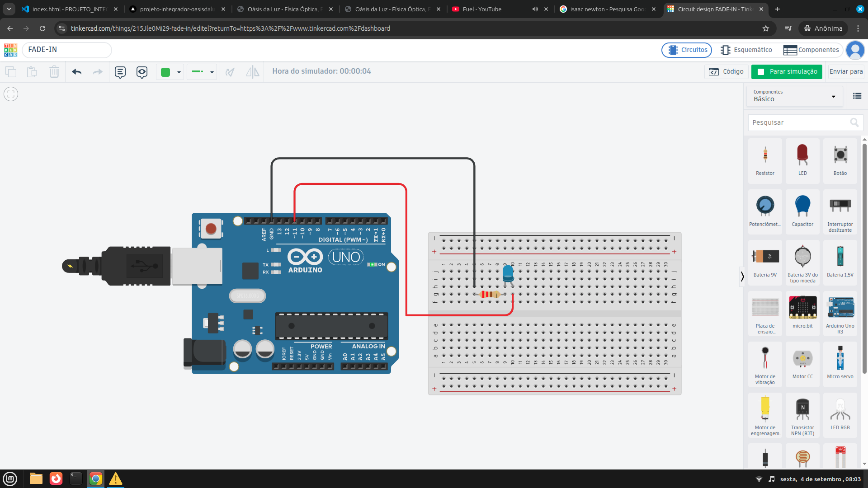Bookmark this page with the star icon
The height and width of the screenshot is (488, 868).
coord(766,28)
